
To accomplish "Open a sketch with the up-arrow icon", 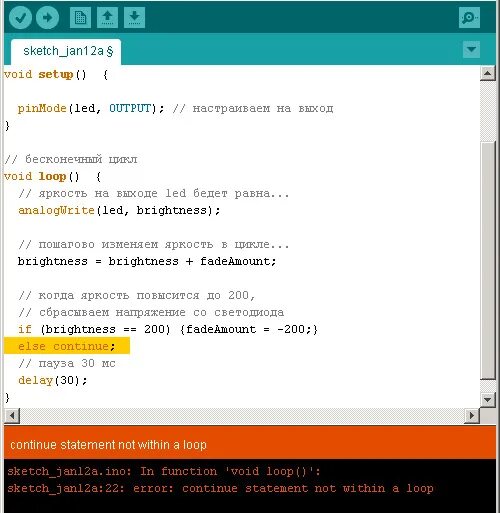I will pyautogui.click(x=107, y=17).
